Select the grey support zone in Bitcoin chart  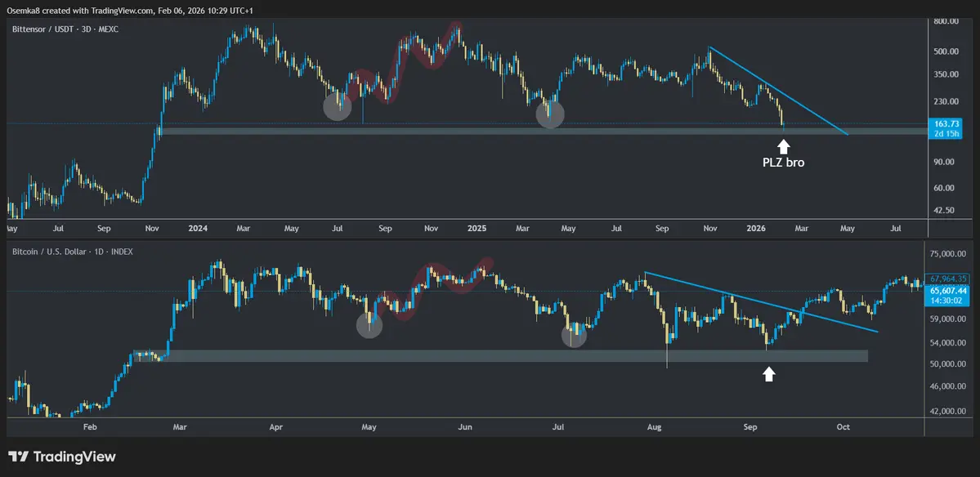[500, 356]
